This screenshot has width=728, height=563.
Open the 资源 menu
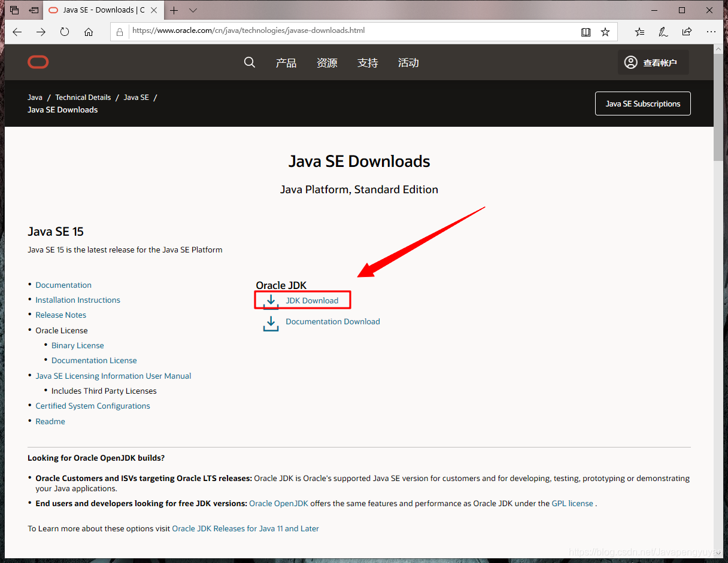pos(327,63)
